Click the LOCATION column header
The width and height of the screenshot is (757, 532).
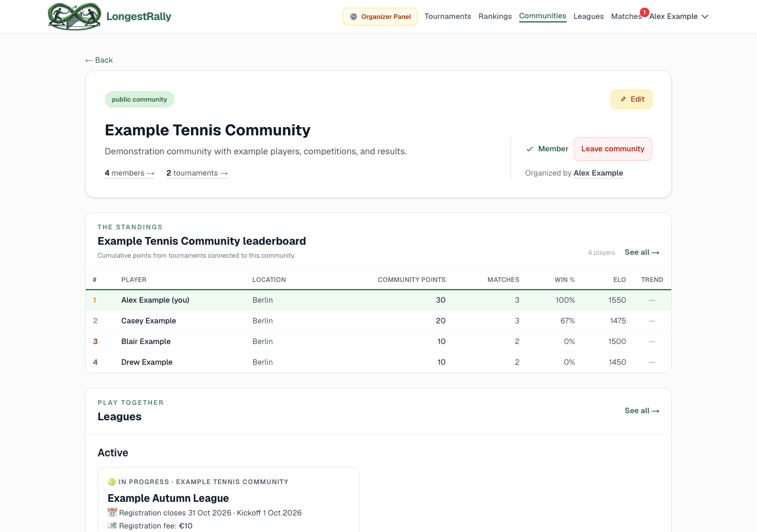click(269, 280)
